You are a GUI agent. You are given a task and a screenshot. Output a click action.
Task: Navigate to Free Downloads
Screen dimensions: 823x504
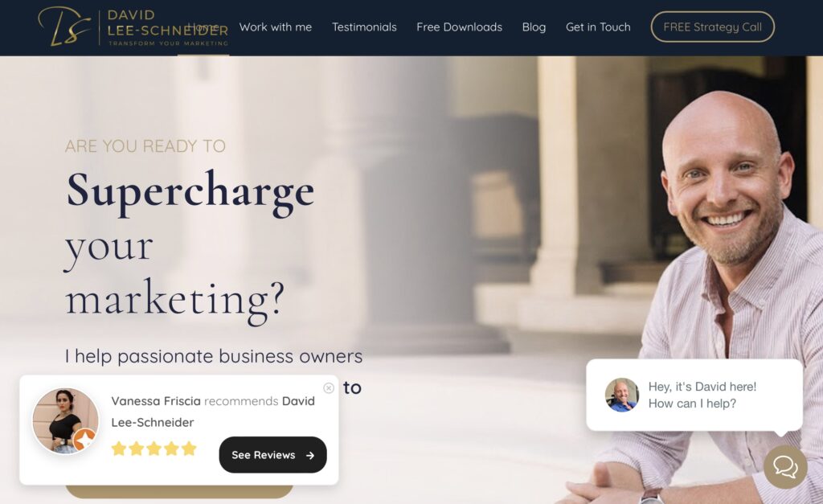pos(459,27)
